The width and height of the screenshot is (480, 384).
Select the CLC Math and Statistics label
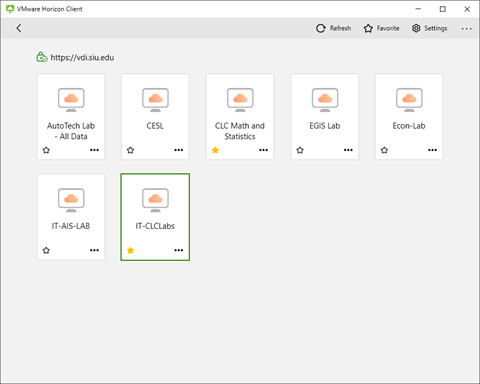coord(240,131)
